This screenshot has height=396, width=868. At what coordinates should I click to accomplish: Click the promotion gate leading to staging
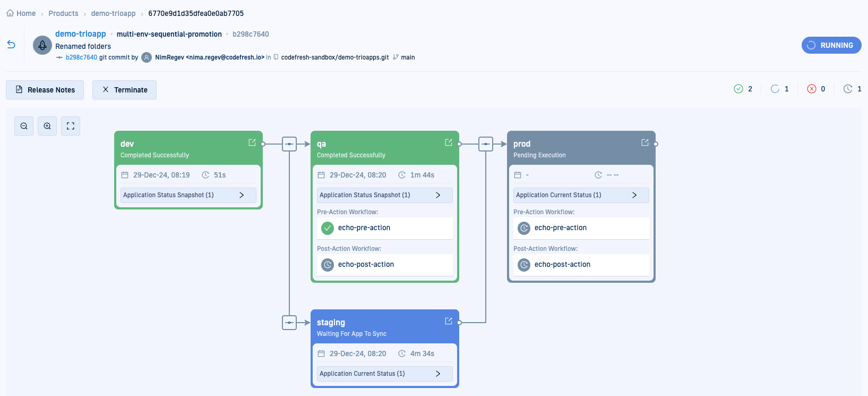[x=289, y=323]
